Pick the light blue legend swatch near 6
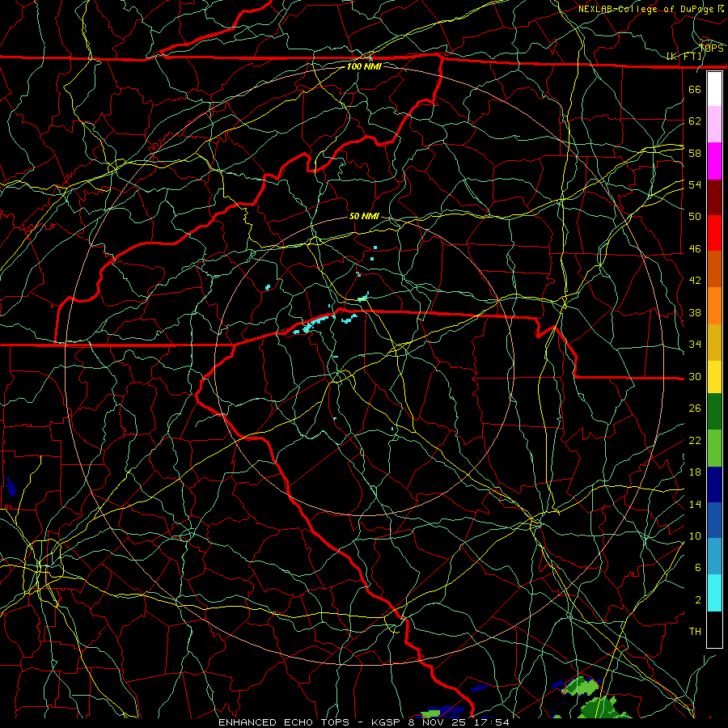 (714, 557)
